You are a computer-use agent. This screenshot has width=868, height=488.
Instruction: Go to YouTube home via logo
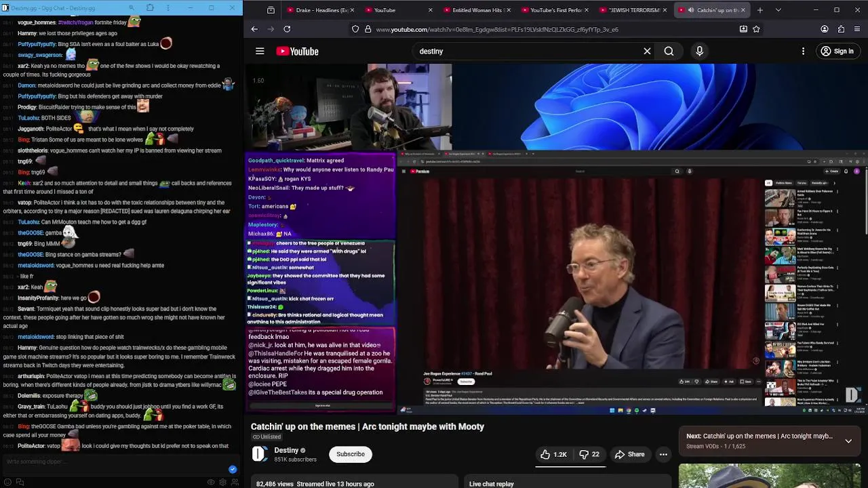pos(297,52)
